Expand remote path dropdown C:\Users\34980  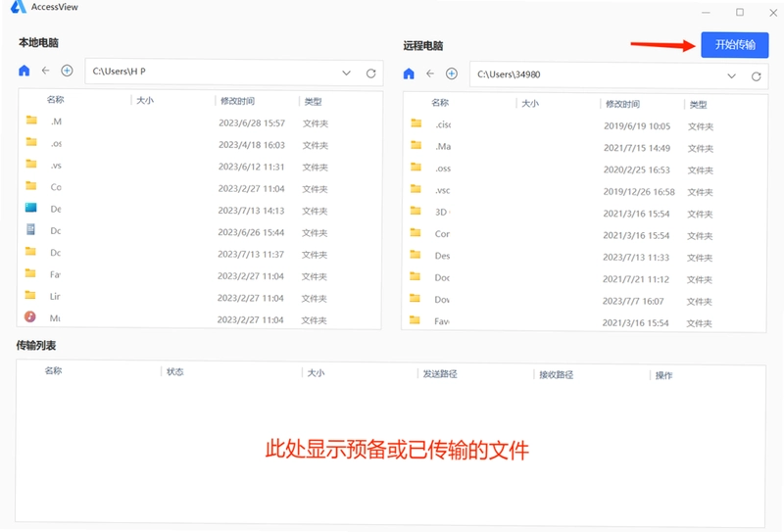pos(731,76)
